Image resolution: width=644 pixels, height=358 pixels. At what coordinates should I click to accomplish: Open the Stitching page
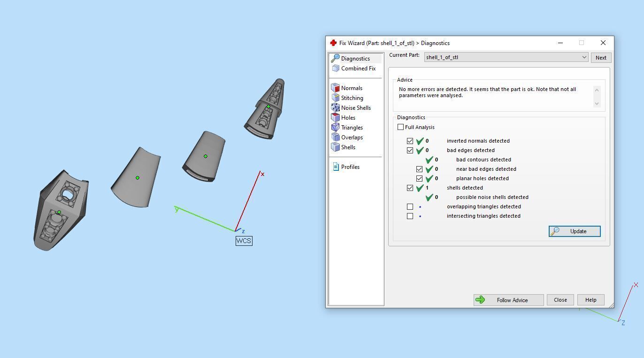[x=352, y=98]
